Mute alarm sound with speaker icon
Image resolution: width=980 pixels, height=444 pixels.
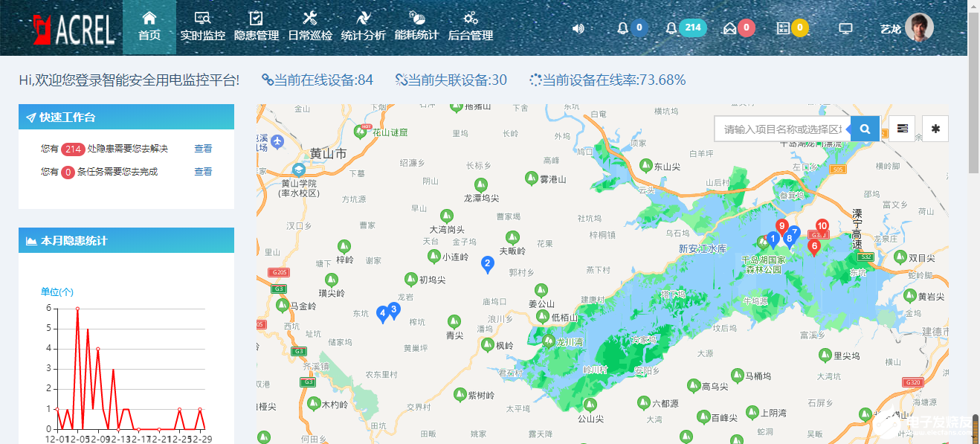pos(578,28)
